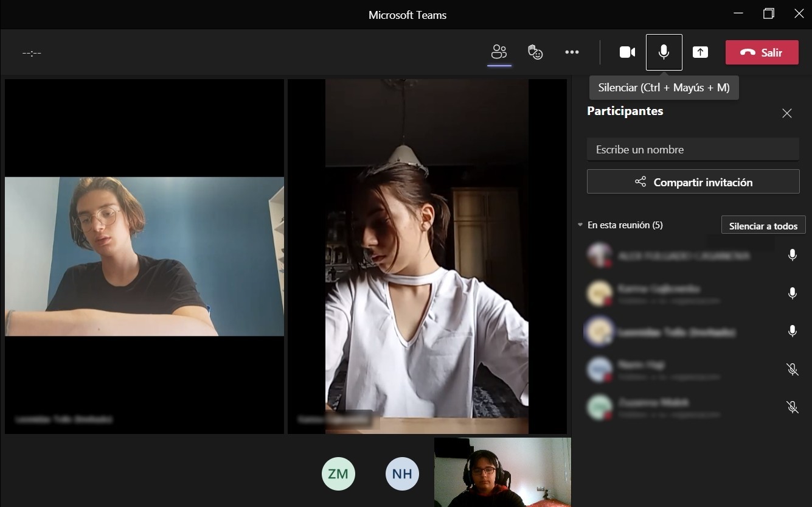The height and width of the screenshot is (507, 812).
Task: Click the self-view camera preview thumbnail
Action: 502,472
